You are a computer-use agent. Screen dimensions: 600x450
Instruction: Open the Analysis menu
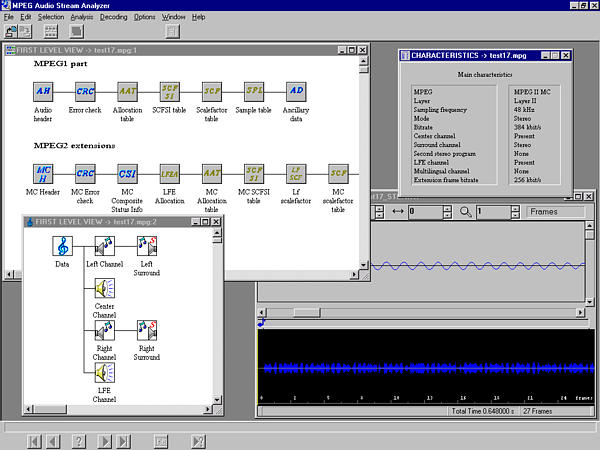[x=82, y=17]
